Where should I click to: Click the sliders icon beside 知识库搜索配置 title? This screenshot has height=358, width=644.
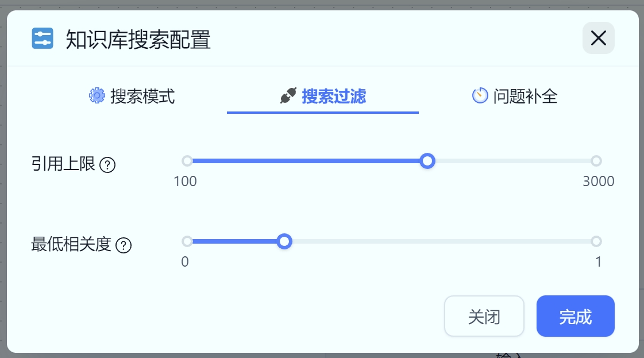click(x=43, y=39)
